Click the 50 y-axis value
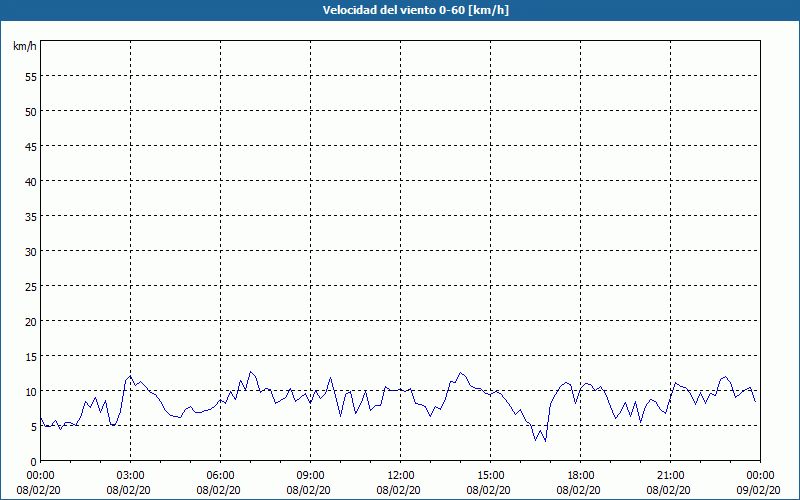800x500 pixels. coord(31,112)
